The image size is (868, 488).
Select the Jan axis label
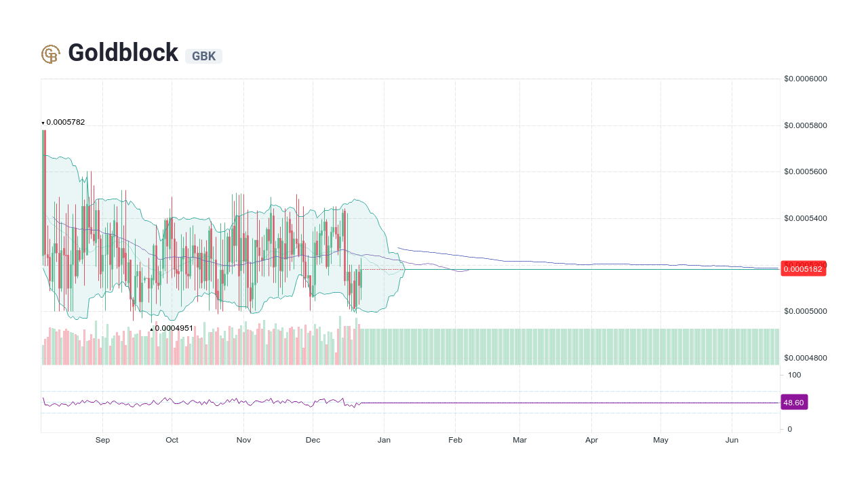click(384, 439)
